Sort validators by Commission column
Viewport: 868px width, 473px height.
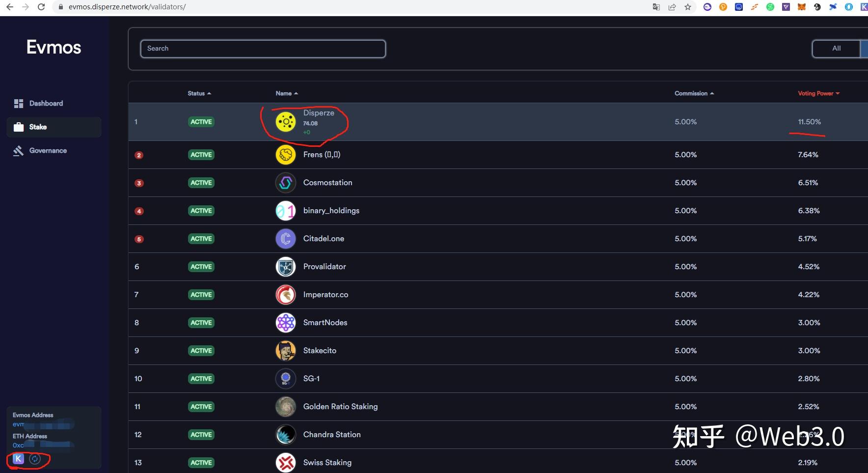(x=694, y=93)
